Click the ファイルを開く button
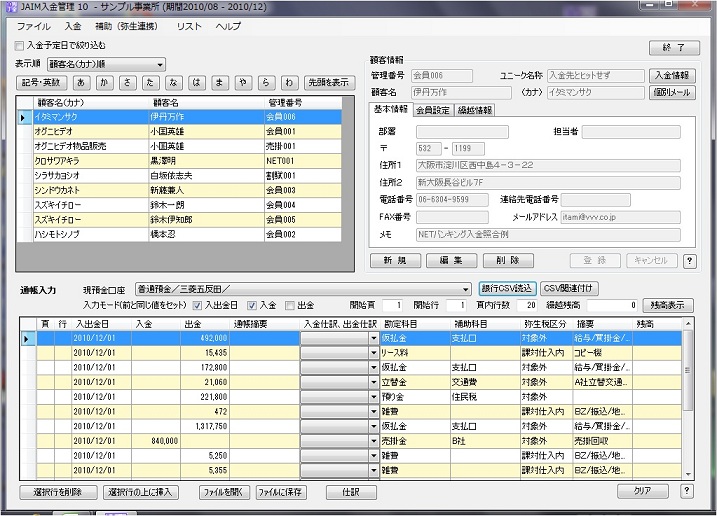This screenshot has width=717, height=516. point(224,492)
